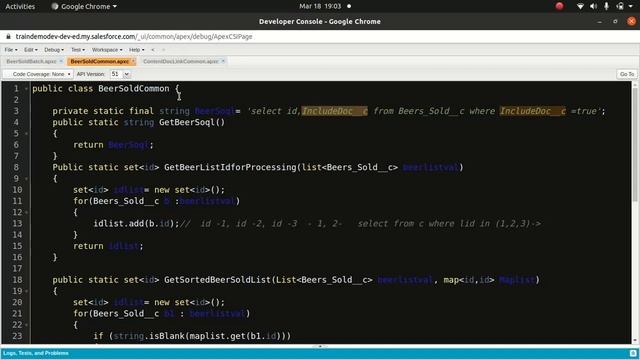
Task: Click the panel toggle icon in the bottom bar
Action: pos(633,353)
